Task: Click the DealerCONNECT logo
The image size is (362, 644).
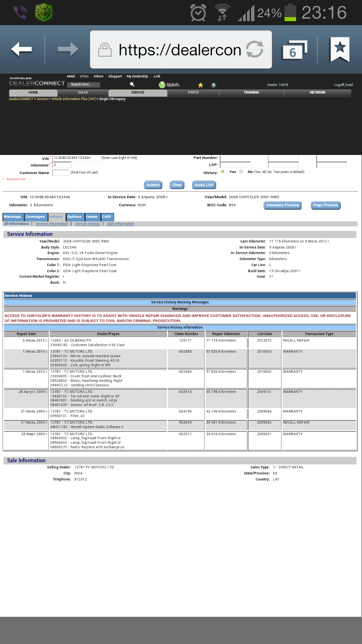Action: point(37,82)
